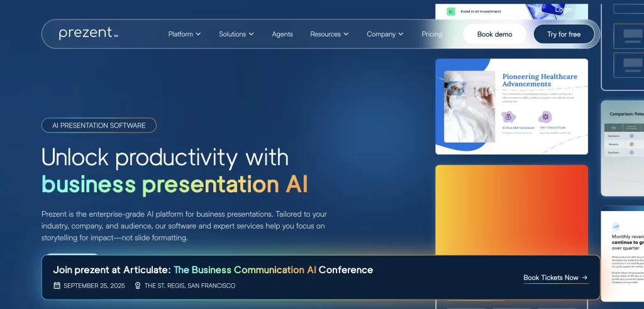Open the Platform dropdown menu
The height and width of the screenshot is (309, 644).
(184, 34)
